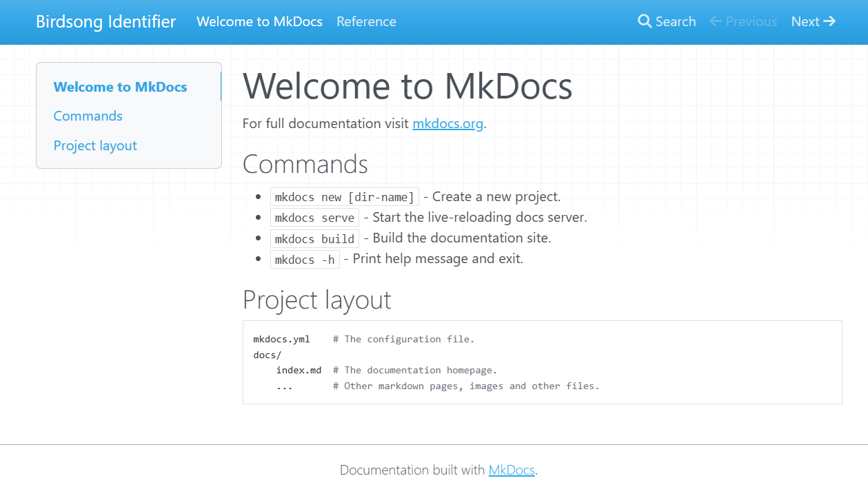This screenshot has height=498, width=868.
Task: Click 'index.md' in the code block
Action: click(299, 371)
